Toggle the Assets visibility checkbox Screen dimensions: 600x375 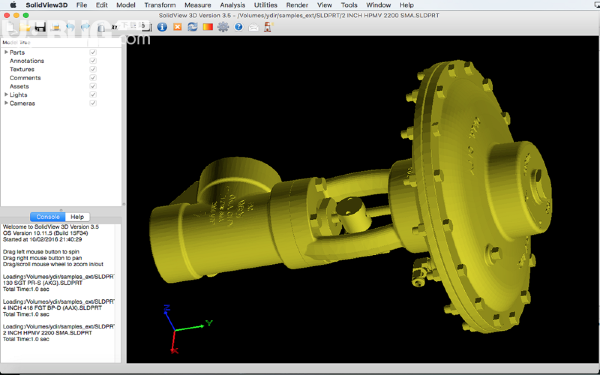click(x=93, y=86)
